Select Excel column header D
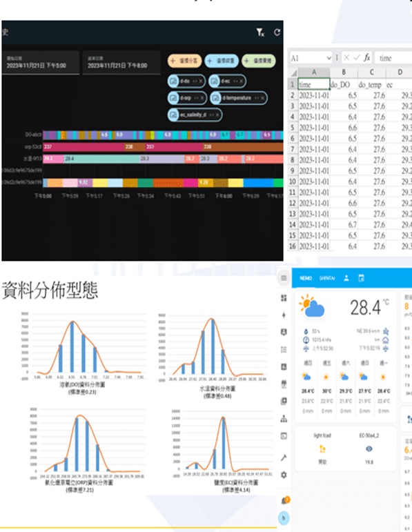This screenshot has height=532, width=412. (400, 72)
